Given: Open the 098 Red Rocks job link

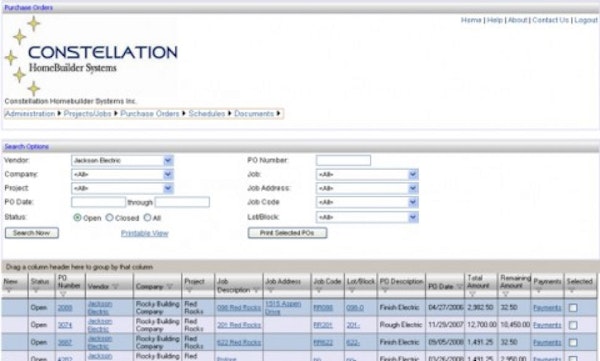Looking at the screenshot, I should [x=239, y=308].
